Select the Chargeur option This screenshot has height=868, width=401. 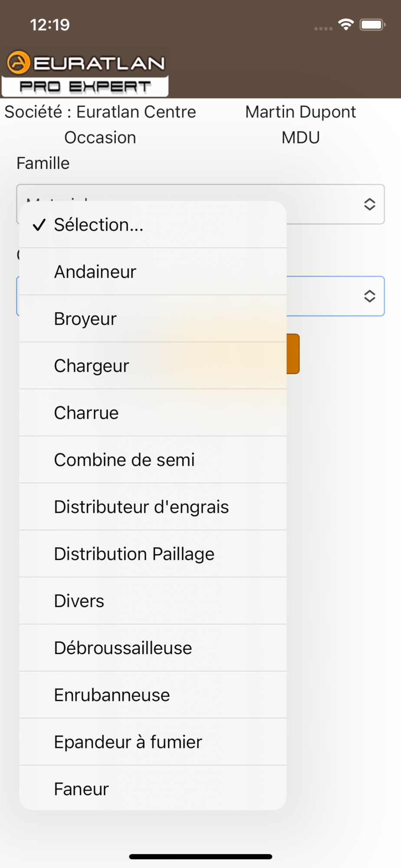pyautogui.click(x=153, y=366)
